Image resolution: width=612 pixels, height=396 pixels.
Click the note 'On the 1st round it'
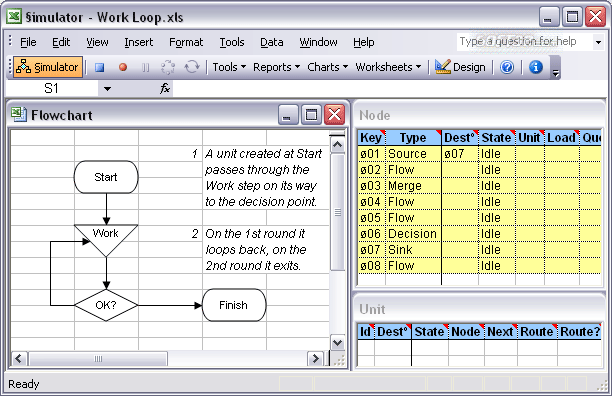255,234
